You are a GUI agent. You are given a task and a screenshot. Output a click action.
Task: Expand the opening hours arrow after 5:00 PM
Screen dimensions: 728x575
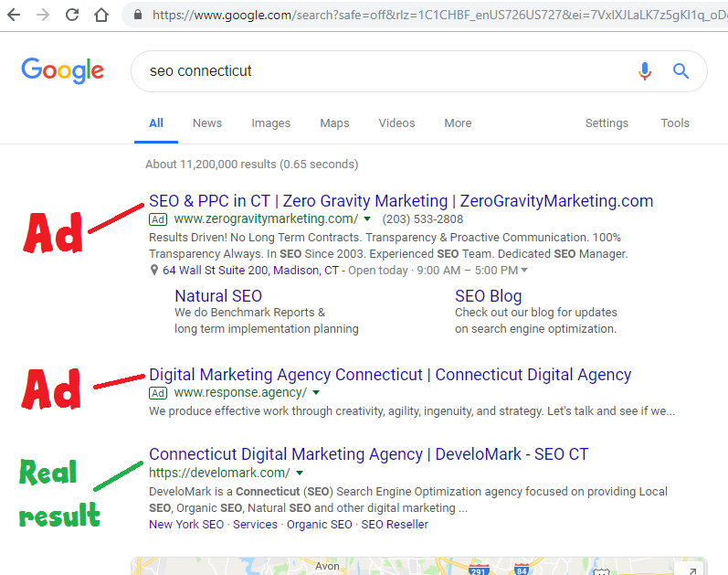(x=524, y=270)
